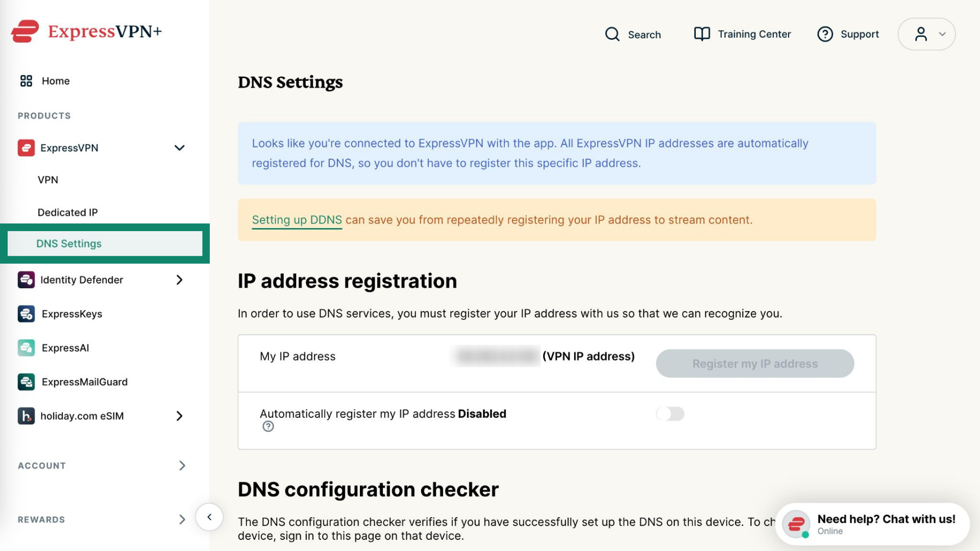Screen dimensions: 980x551
Task: Open the Need help? Chat with us widget
Action: point(872,524)
